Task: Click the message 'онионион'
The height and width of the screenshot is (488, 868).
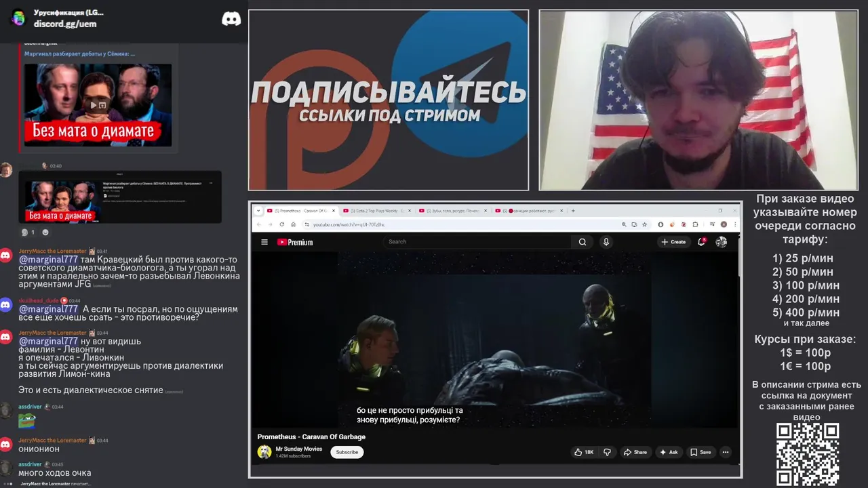Action: tap(39, 449)
